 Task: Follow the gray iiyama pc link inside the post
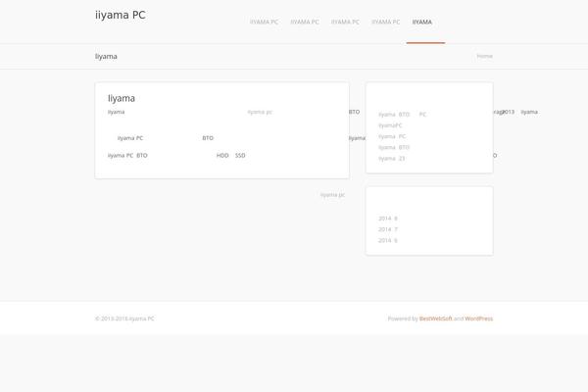[x=260, y=112]
